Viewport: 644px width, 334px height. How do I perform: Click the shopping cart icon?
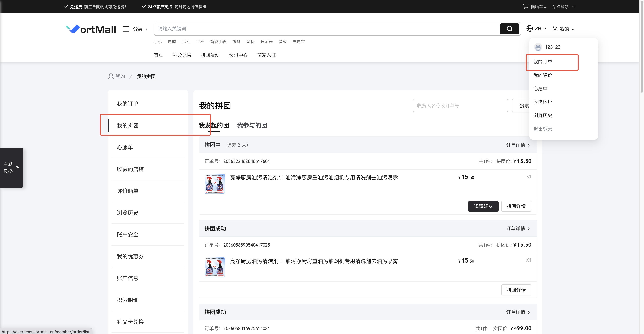pyautogui.click(x=525, y=7)
